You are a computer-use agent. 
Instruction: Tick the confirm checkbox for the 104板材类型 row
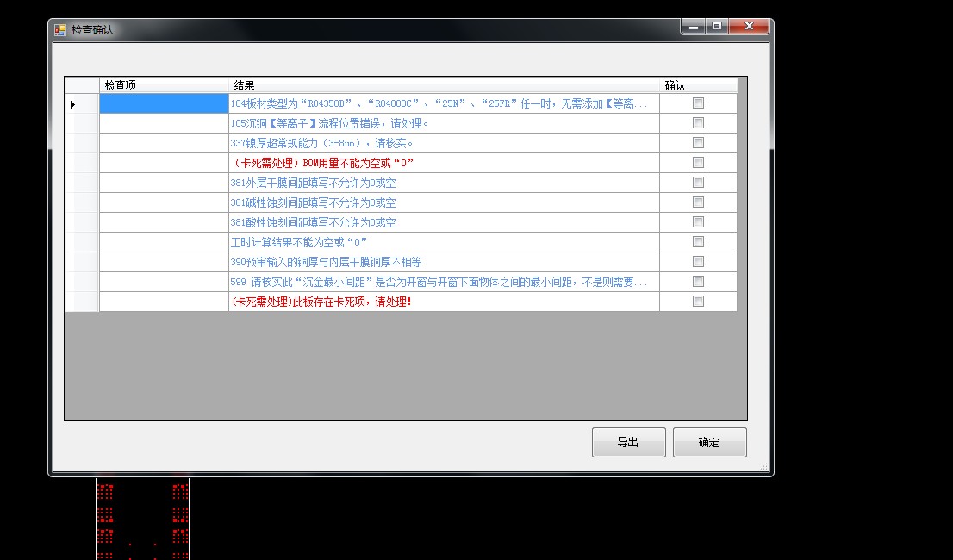pos(698,103)
